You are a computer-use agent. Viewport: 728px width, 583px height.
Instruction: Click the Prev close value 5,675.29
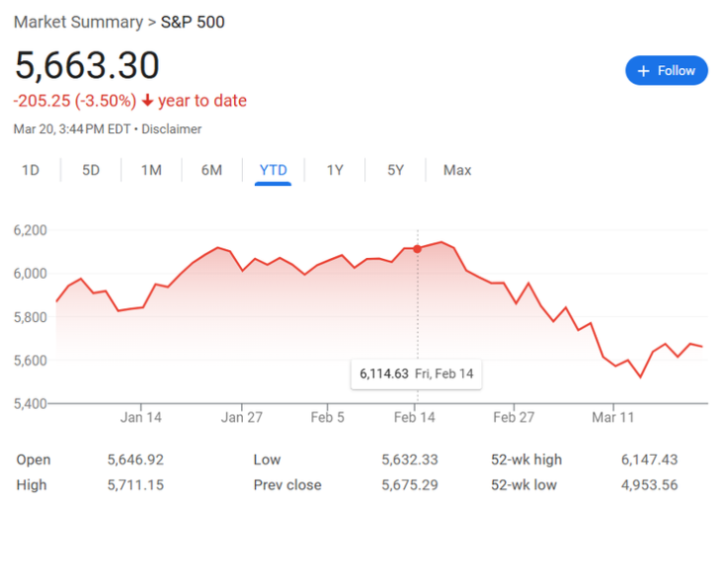pyautogui.click(x=410, y=485)
